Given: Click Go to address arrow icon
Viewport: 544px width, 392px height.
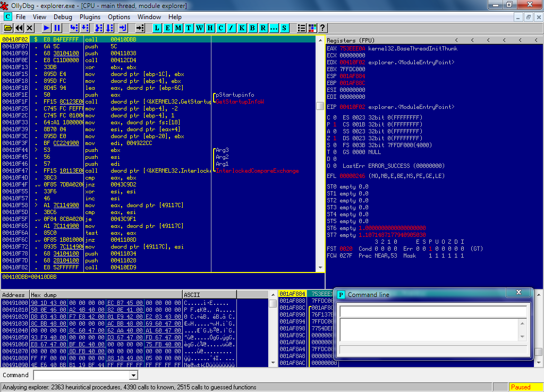Looking at the screenshot, I should tap(140, 28).
